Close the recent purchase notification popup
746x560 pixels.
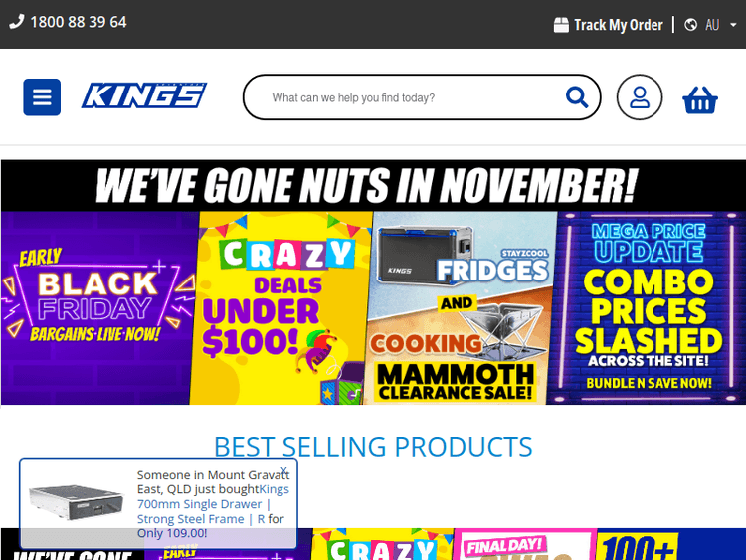click(x=284, y=470)
